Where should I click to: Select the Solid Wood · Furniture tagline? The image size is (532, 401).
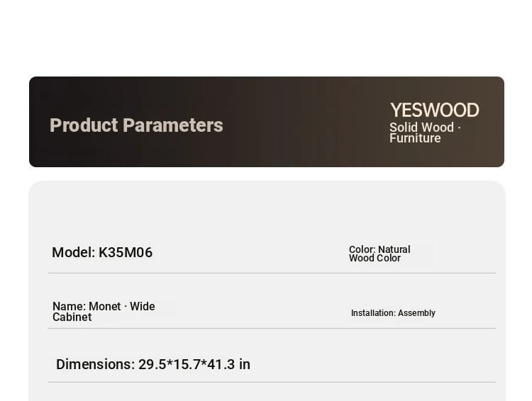[425, 132]
